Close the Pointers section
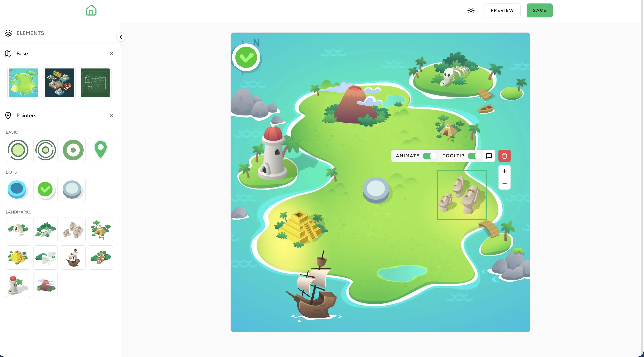The height and width of the screenshot is (357, 644). [111, 115]
